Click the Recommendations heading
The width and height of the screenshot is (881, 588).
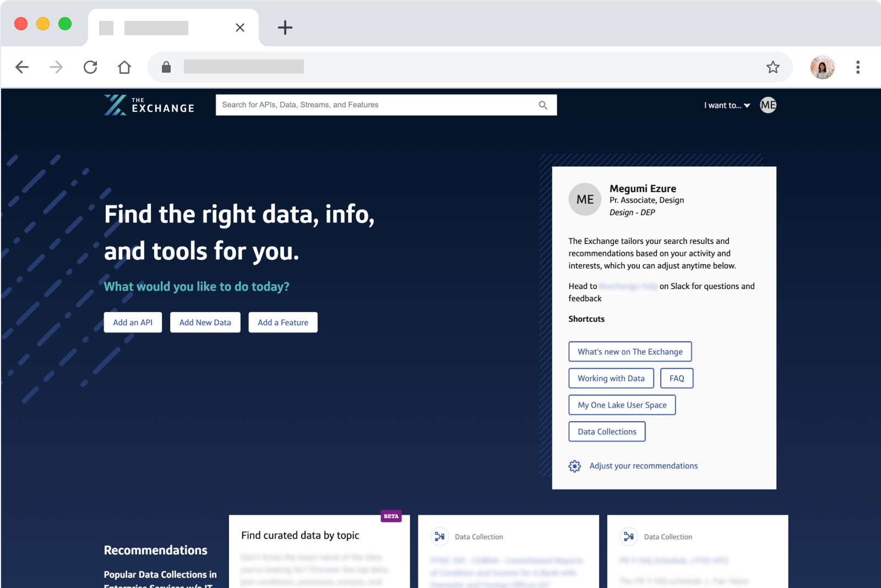click(156, 550)
